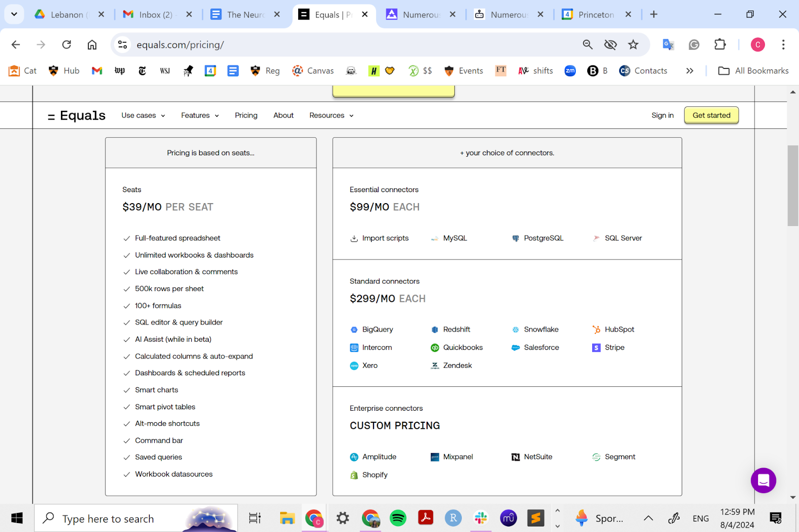The height and width of the screenshot is (532, 799).
Task: Open Windows Settings gear in taskbar
Action: 343,518
